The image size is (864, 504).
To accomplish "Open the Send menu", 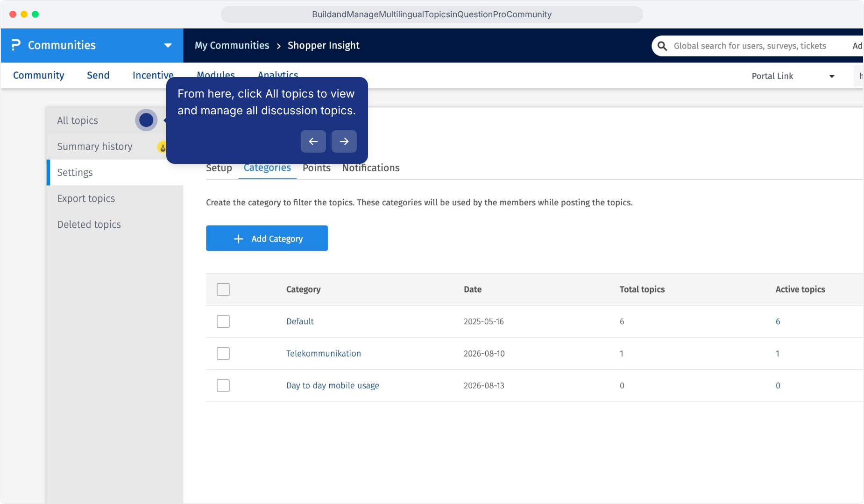I will [x=98, y=75].
